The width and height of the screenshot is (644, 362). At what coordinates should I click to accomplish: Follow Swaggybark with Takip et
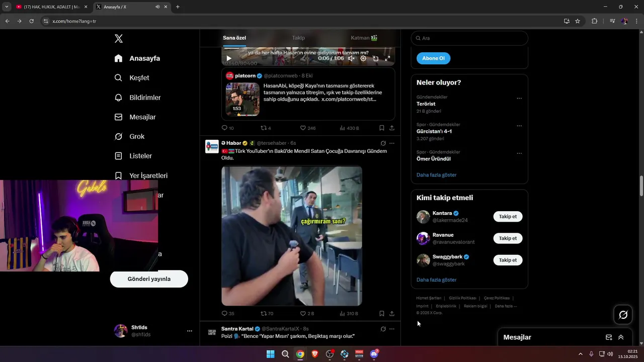[508, 260]
